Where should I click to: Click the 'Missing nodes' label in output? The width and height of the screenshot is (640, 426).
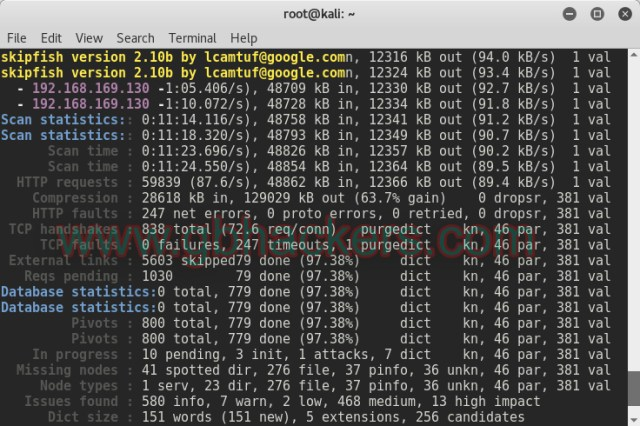click(x=67, y=369)
